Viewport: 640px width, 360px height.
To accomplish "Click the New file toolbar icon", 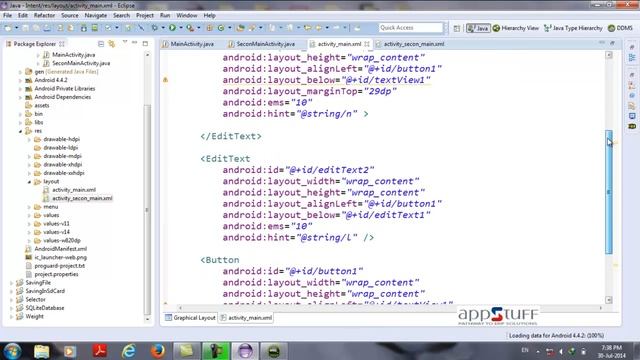I will [x=8, y=28].
